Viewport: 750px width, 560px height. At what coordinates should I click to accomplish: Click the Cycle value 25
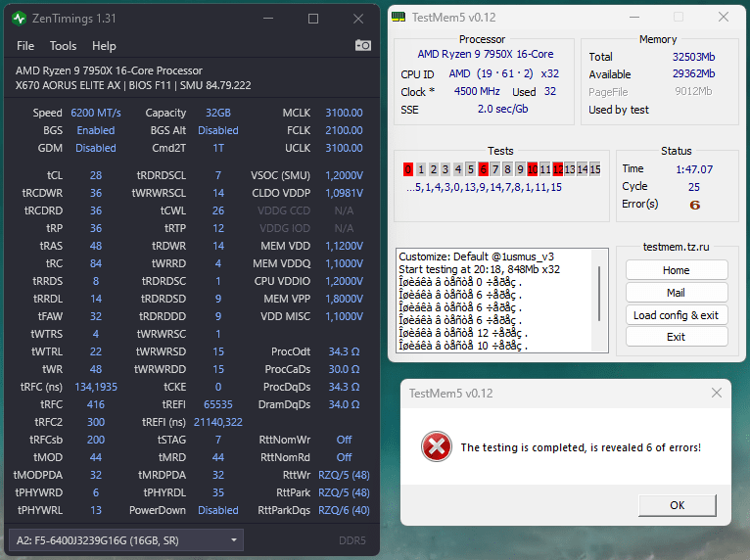click(x=694, y=187)
